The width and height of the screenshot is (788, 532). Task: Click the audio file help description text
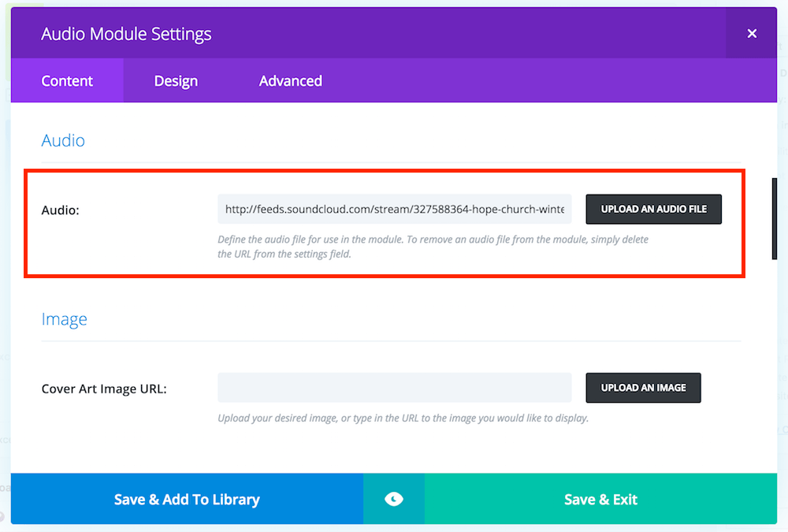pos(433,246)
